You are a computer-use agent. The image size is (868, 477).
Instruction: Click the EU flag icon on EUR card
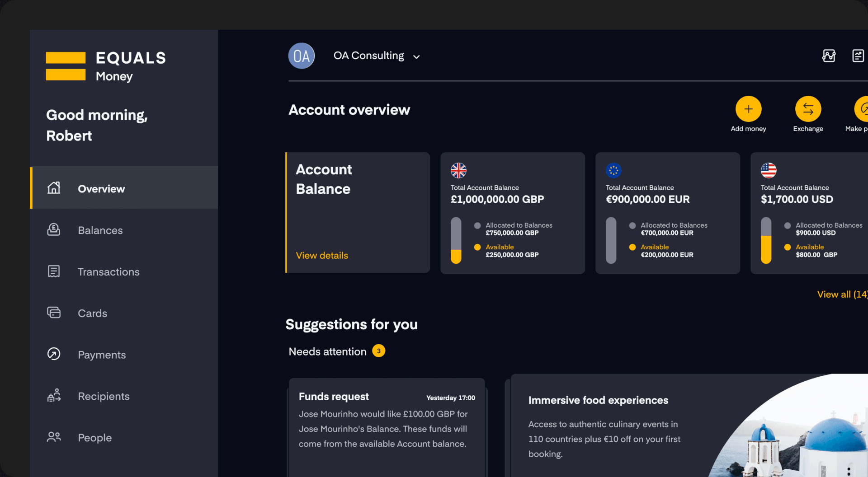click(613, 170)
